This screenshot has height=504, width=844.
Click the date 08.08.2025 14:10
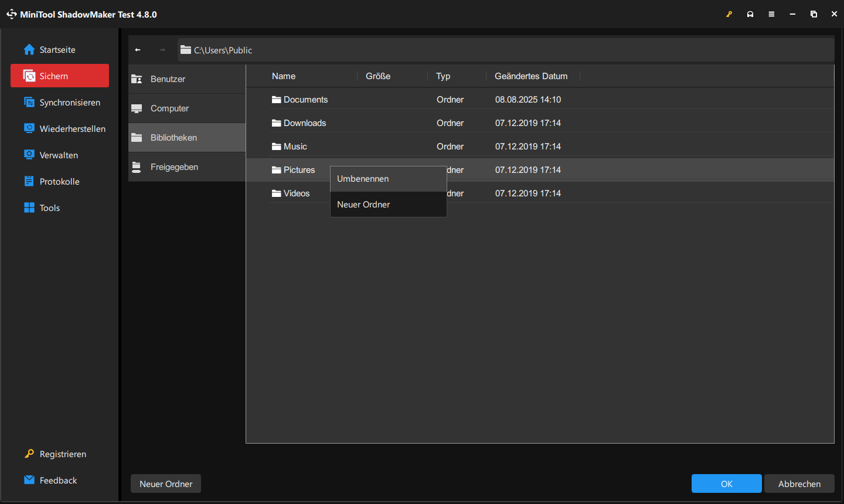[x=528, y=100]
